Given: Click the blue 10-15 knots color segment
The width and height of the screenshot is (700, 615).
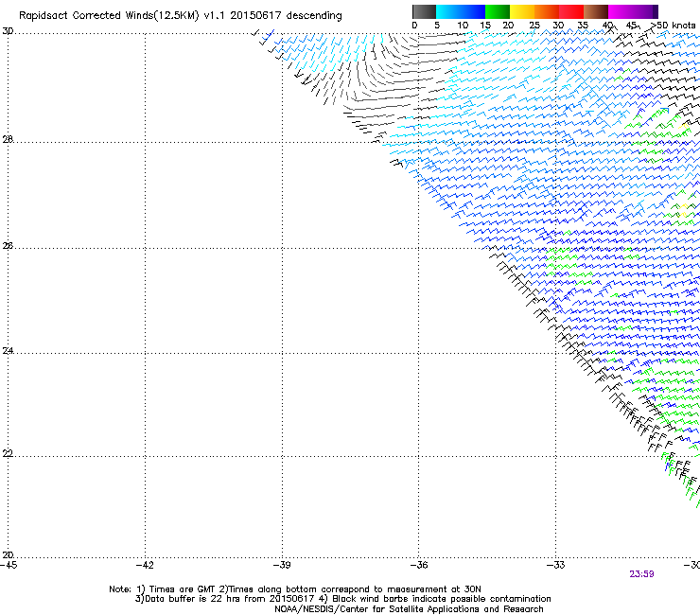Looking at the screenshot, I should 473,11.
